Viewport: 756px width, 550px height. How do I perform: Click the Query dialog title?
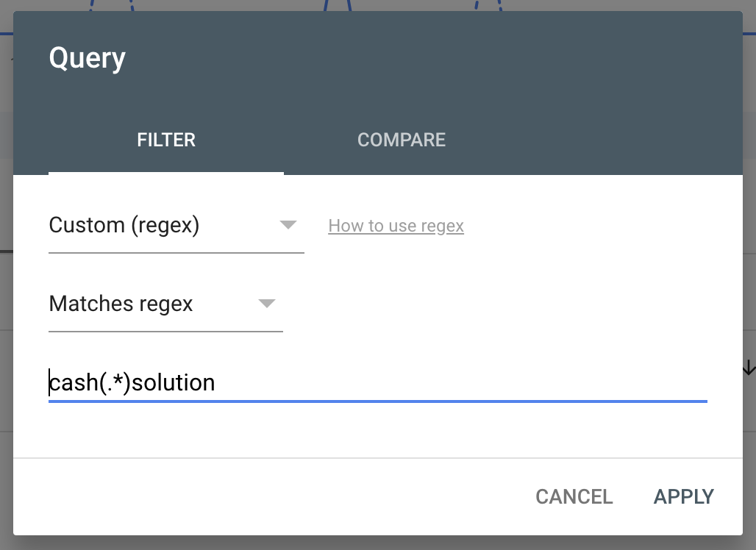[87, 58]
